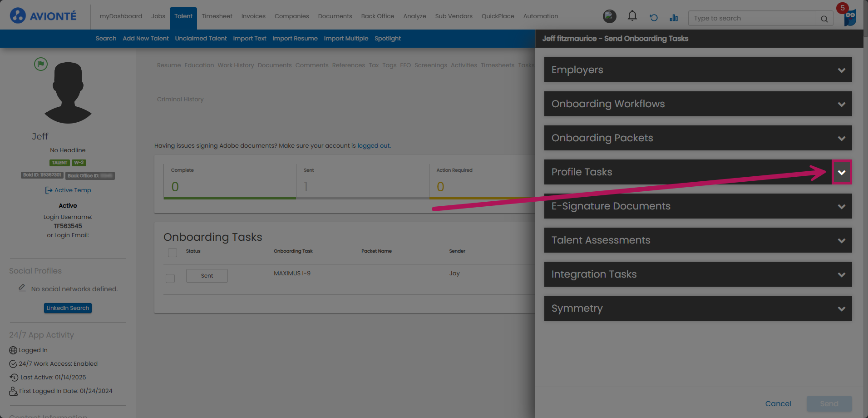Open the notifications bell
The image size is (868, 418).
[632, 16]
